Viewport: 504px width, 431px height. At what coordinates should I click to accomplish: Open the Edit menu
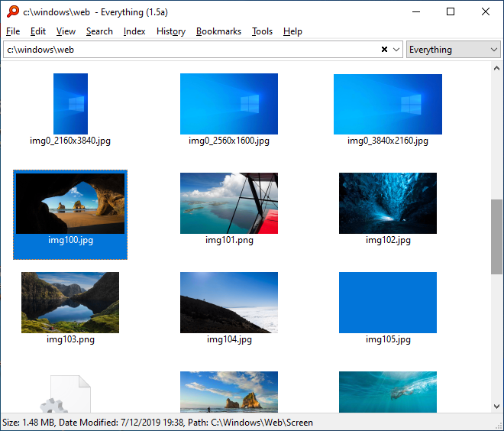tap(38, 31)
